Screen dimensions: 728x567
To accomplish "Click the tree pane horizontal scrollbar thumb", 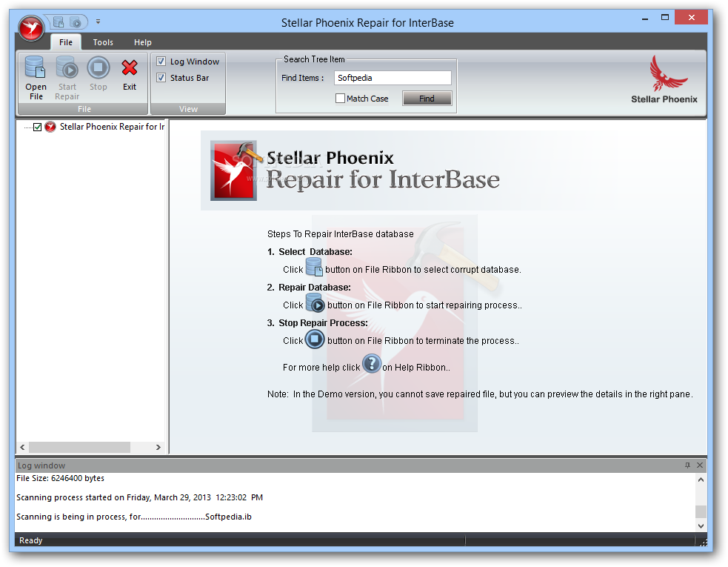I will pos(79,447).
